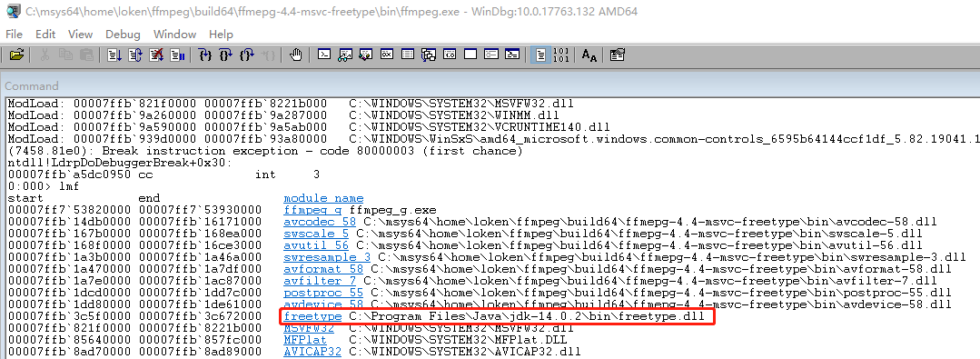Click the freetype module link
Viewport: 980px width, 359px height.
(x=312, y=316)
